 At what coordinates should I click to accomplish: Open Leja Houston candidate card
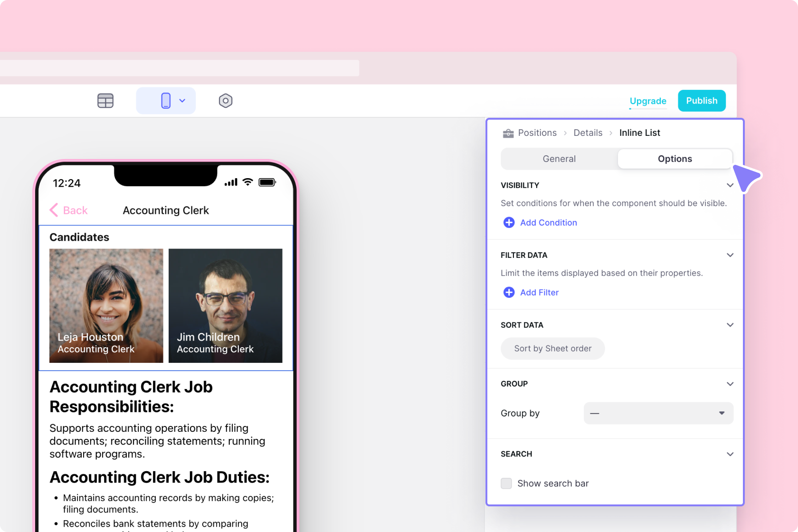106,305
